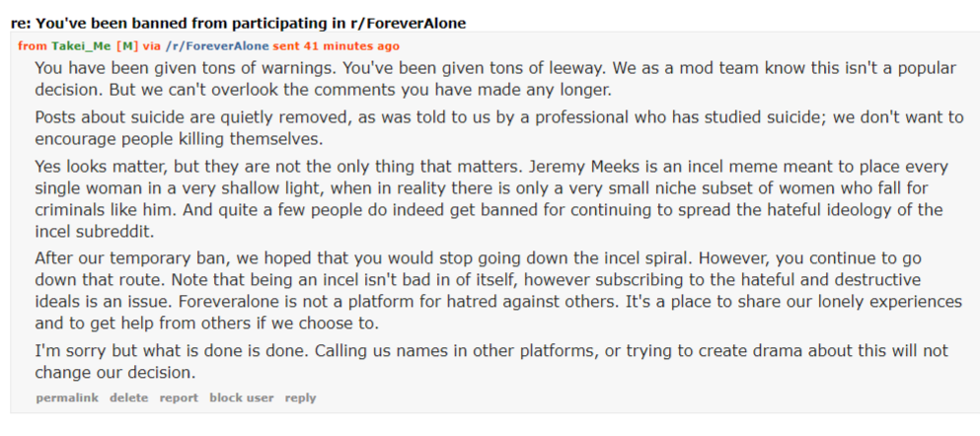Click the paragraph starting 'You have been given'
980x436 pixels.
click(x=495, y=79)
